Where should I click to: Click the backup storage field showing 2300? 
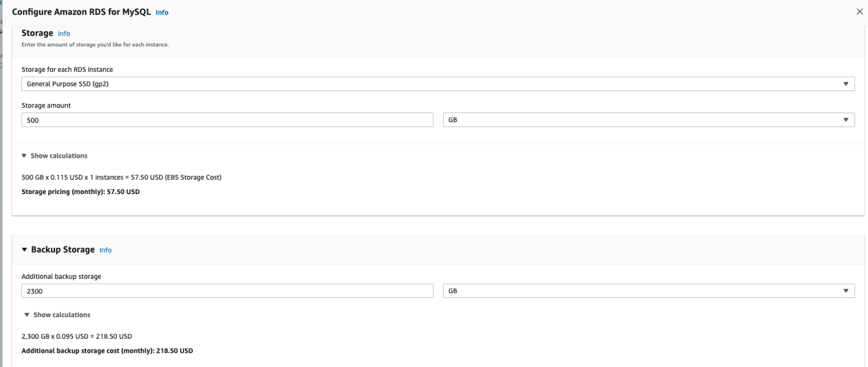(226, 291)
